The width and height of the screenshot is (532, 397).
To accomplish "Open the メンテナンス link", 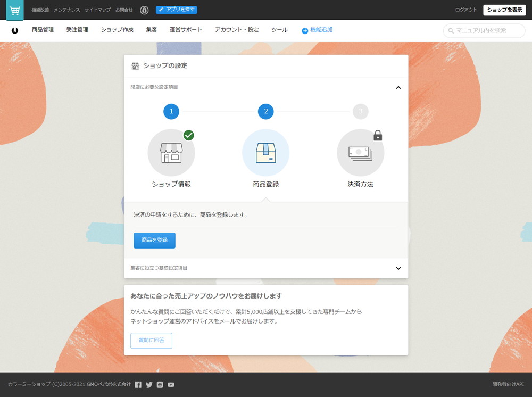I will pos(67,10).
